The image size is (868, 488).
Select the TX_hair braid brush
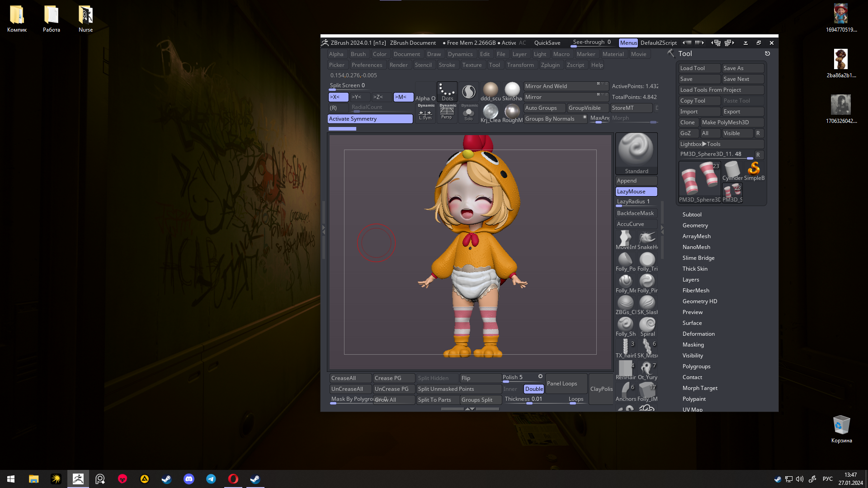[625, 348]
